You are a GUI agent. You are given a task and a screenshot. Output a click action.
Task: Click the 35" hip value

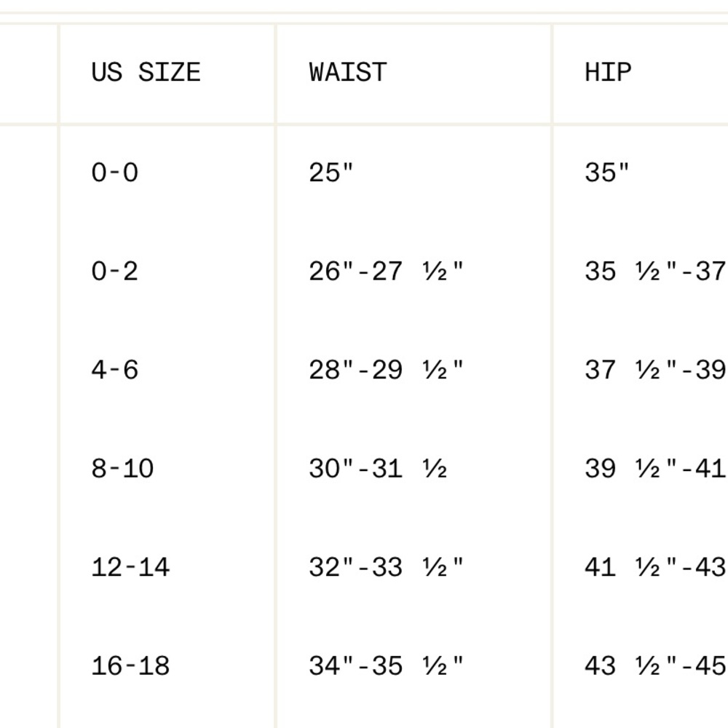[x=607, y=173]
